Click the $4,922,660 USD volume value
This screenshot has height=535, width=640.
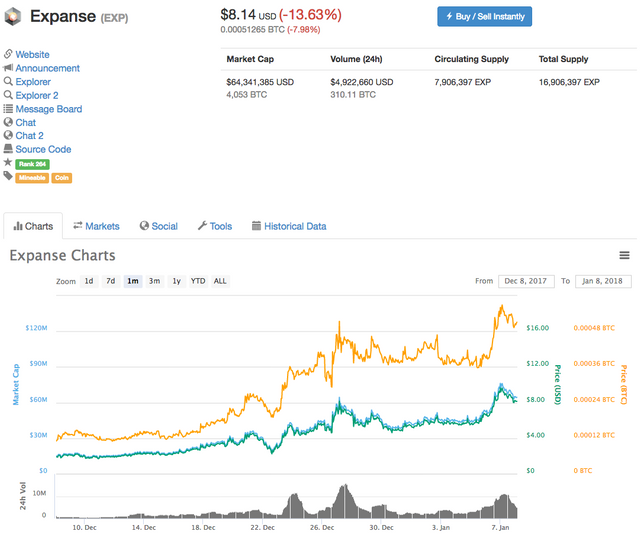(362, 82)
